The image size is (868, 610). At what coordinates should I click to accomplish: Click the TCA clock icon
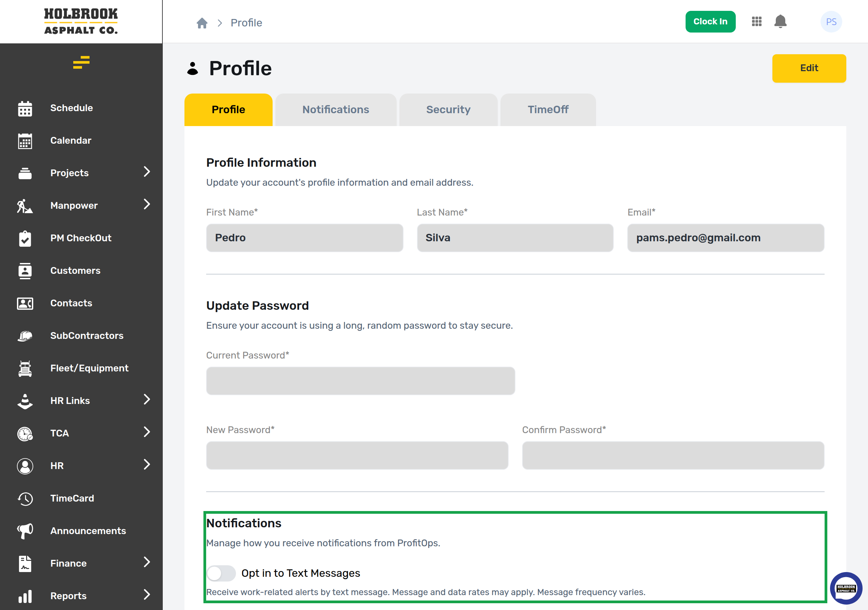click(x=25, y=433)
